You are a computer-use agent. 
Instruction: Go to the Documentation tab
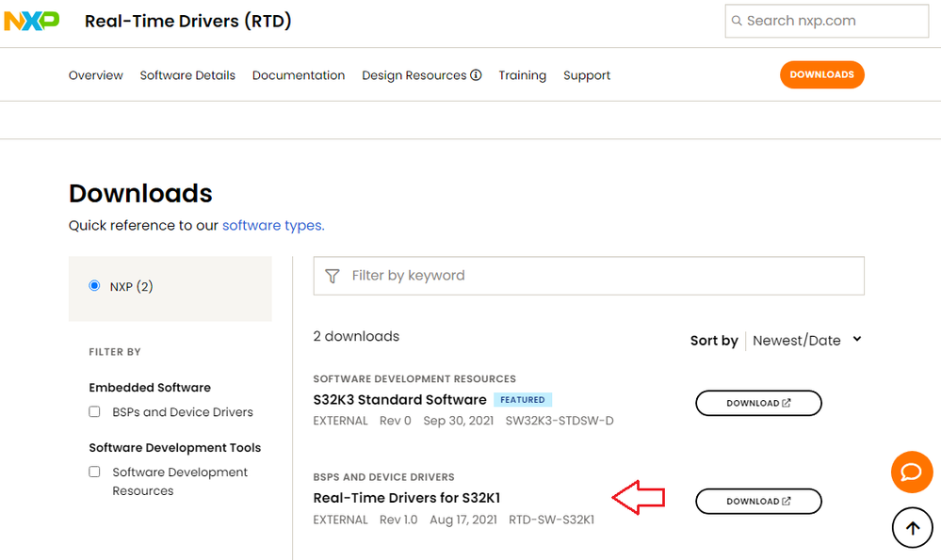pos(299,75)
